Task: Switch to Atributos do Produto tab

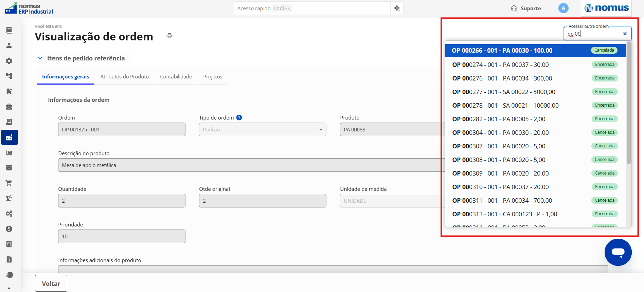Action: tap(125, 77)
